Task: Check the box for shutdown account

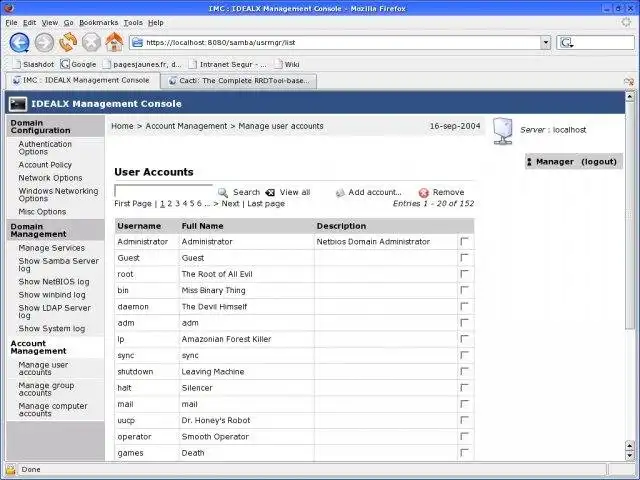Action: 464,371
